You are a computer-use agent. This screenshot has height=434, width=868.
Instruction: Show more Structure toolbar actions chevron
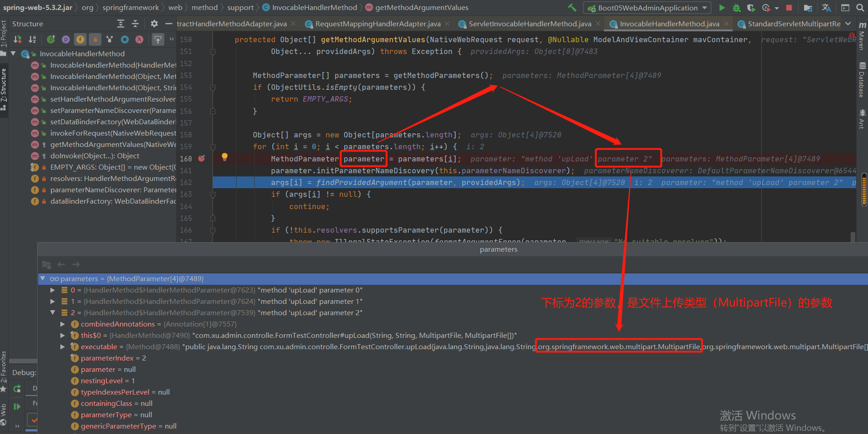[x=171, y=39]
